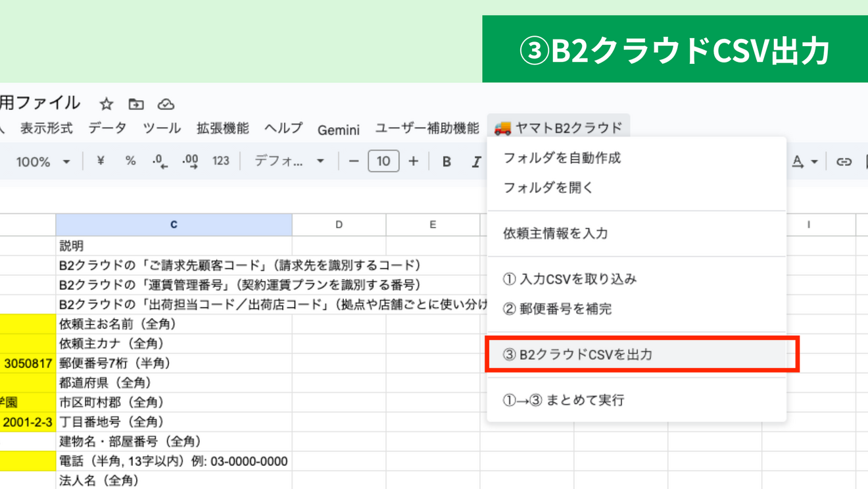Open the 123 number format menu
Viewport: 868px width, 489px height.
(220, 161)
